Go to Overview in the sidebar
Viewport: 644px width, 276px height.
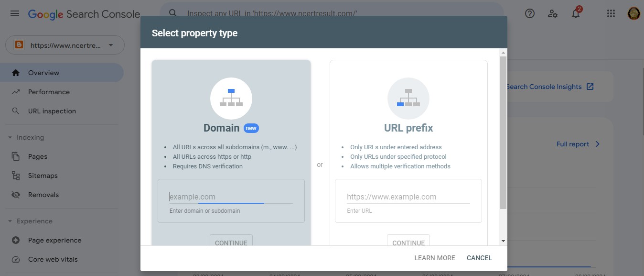coord(62,73)
